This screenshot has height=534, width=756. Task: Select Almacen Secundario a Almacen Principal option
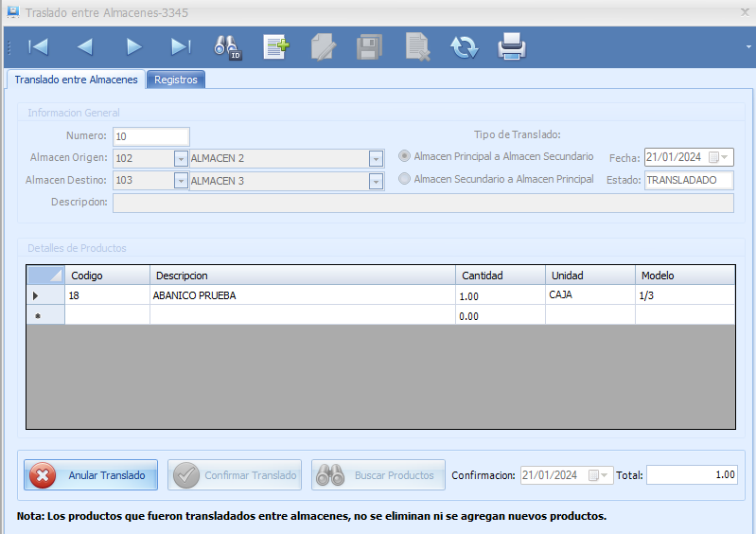click(x=405, y=179)
